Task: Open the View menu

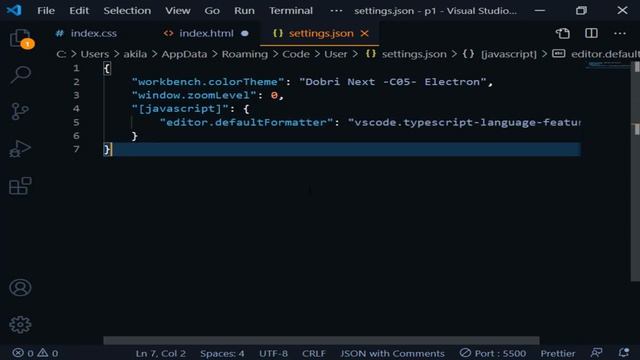Action: point(178,11)
